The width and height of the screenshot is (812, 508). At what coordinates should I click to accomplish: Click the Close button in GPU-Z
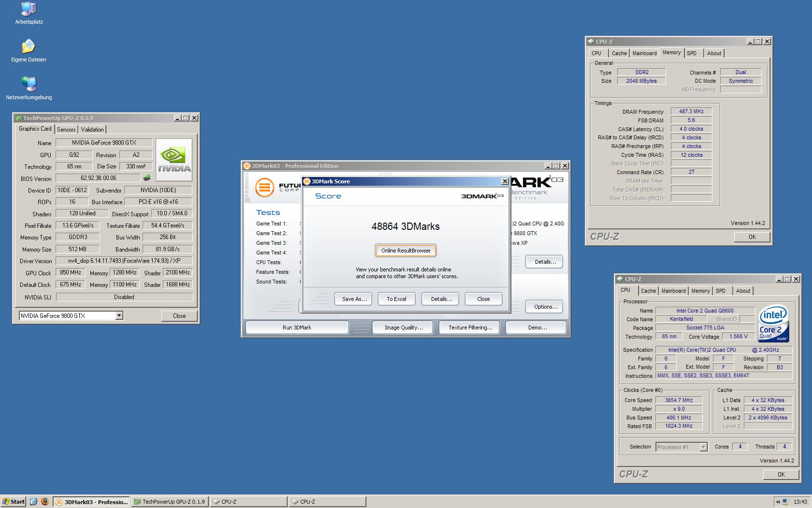click(179, 316)
